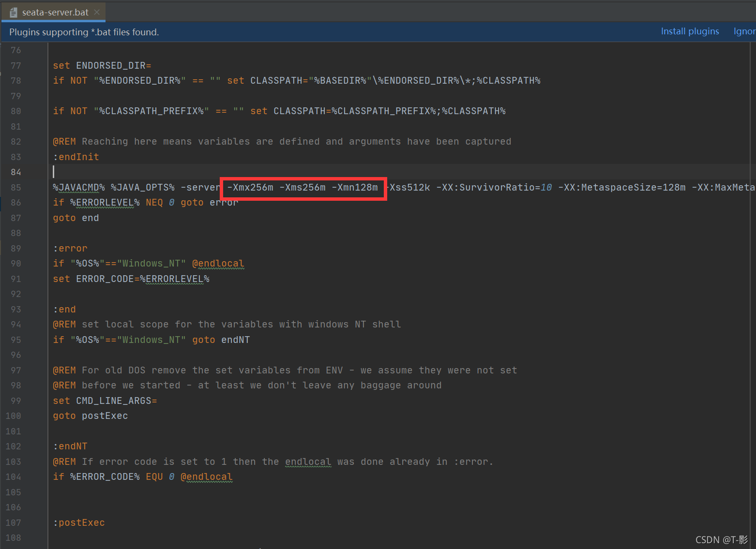The image size is (756, 549).
Task: Click line number 85 in the gutter
Action: (16, 187)
